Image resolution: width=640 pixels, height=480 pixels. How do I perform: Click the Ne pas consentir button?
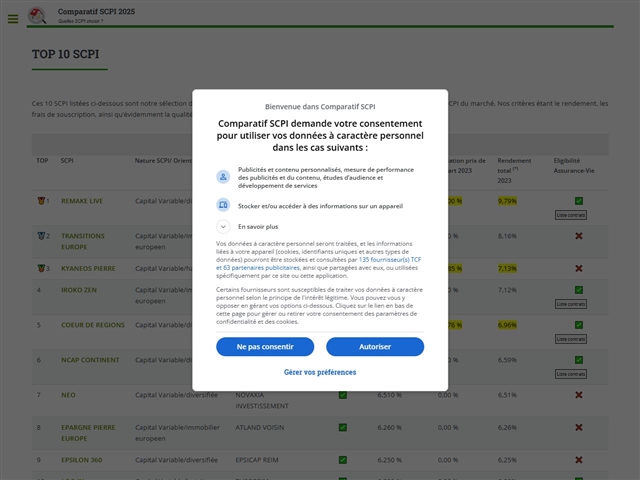coord(265,347)
